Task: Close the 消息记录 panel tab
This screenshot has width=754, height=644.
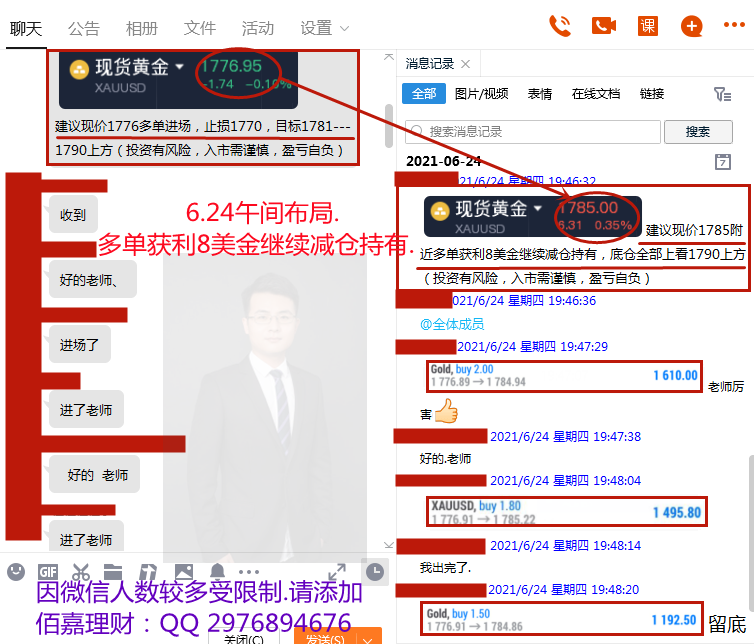Action: 465,64
